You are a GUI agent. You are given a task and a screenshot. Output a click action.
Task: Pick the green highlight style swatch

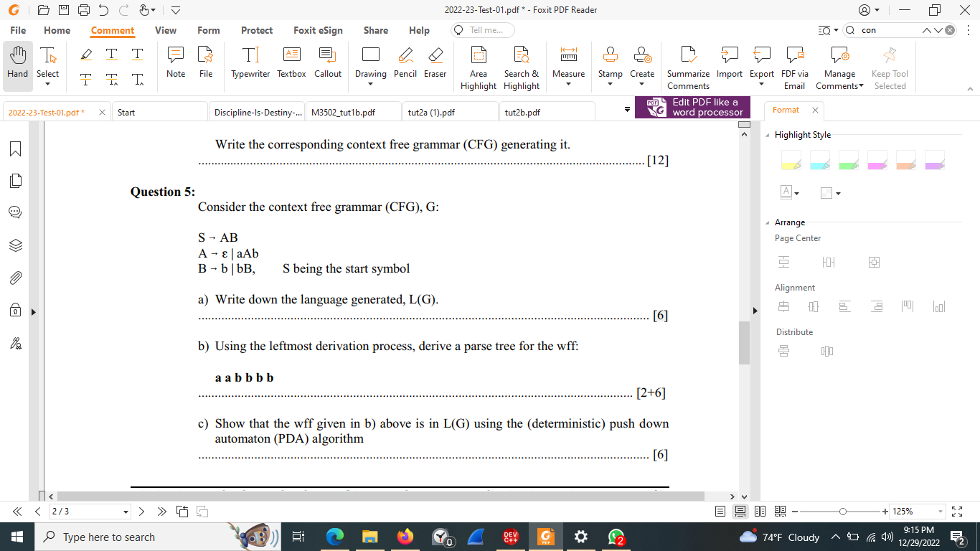pos(849,160)
